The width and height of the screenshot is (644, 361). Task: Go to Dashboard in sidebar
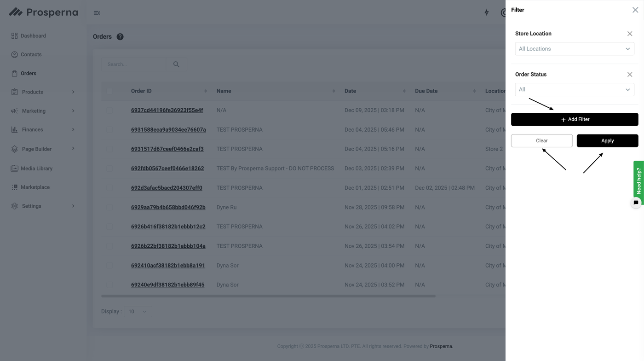pyautogui.click(x=33, y=36)
